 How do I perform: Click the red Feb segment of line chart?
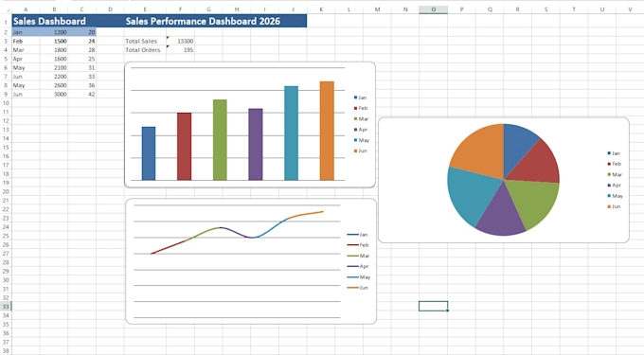point(170,247)
